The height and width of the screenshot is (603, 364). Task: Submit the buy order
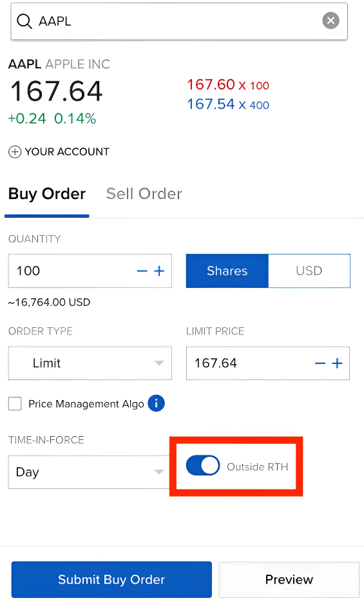pyautogui.click(x=111, y=579)
